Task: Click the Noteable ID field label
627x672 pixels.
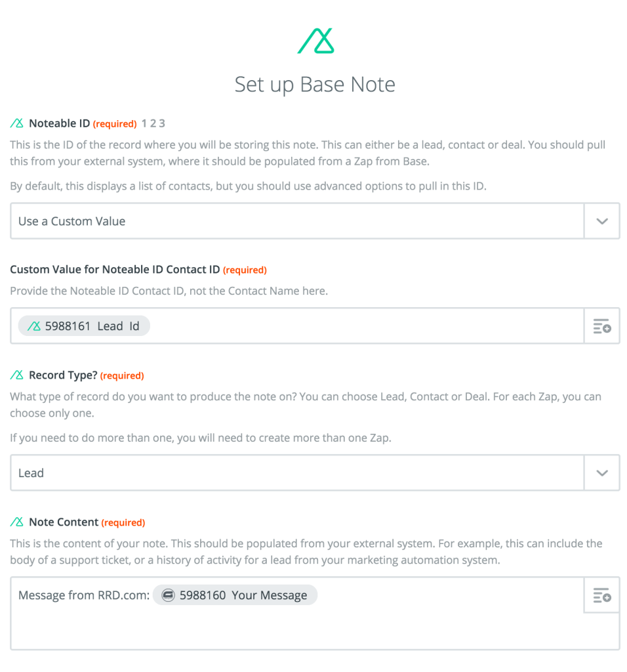Action: (x=60, y=123)
